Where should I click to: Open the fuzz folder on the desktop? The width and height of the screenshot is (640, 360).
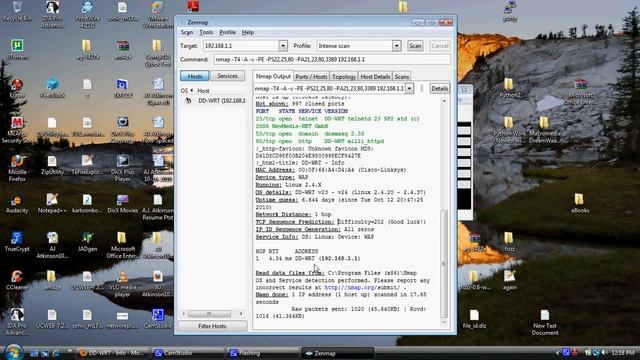click(509, 242)
